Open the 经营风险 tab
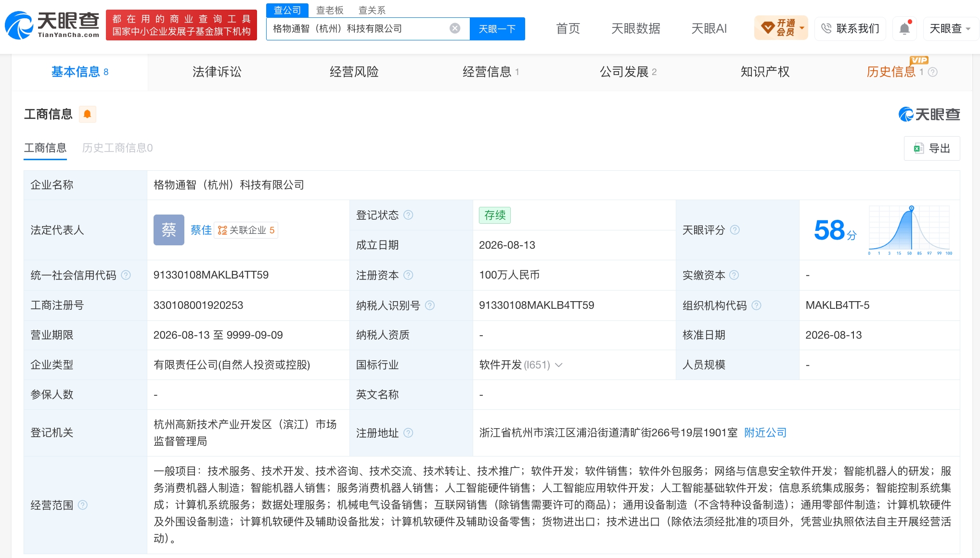Image resolution: width=980 pixels, height=558 pixels. 354,72
